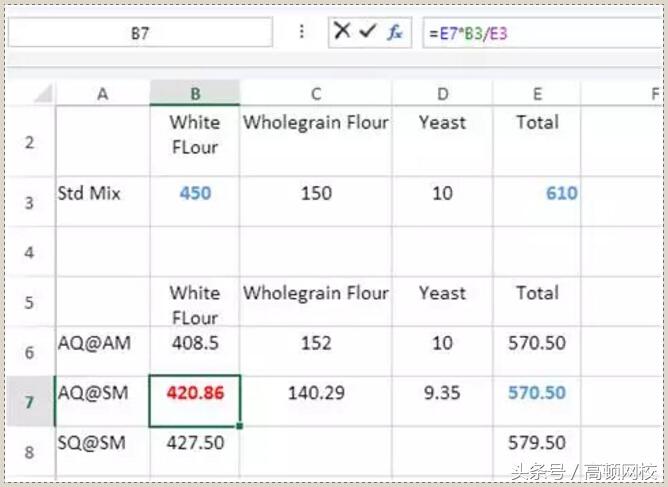
Task: Click the 'Total' header in row 5
Action: (537, 302)
